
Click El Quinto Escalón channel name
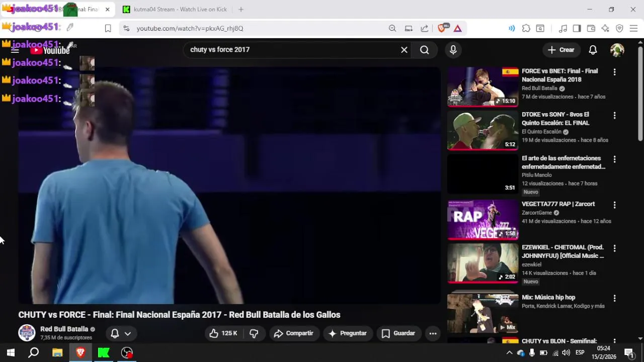(541, 132)
